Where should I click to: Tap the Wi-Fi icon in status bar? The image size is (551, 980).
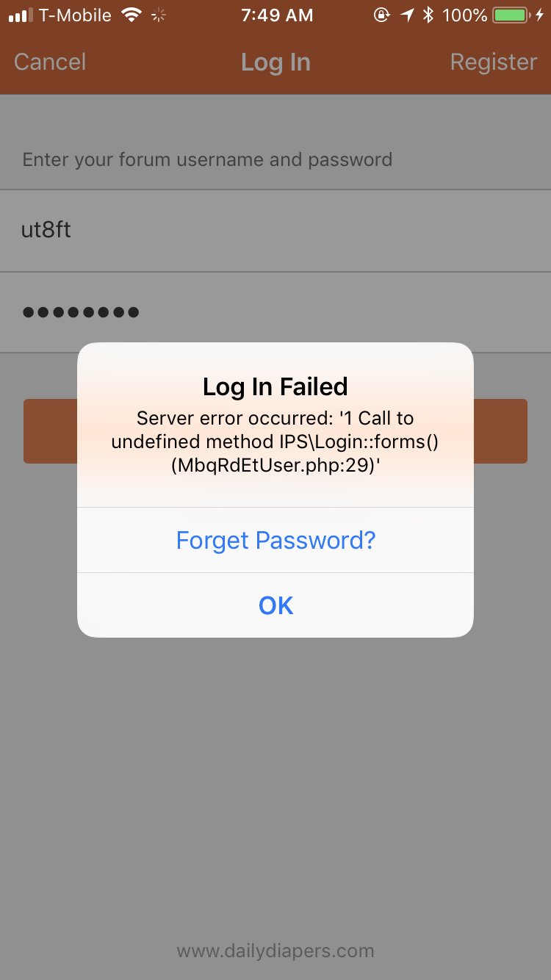pyautogui.click(x=132, y=15)
